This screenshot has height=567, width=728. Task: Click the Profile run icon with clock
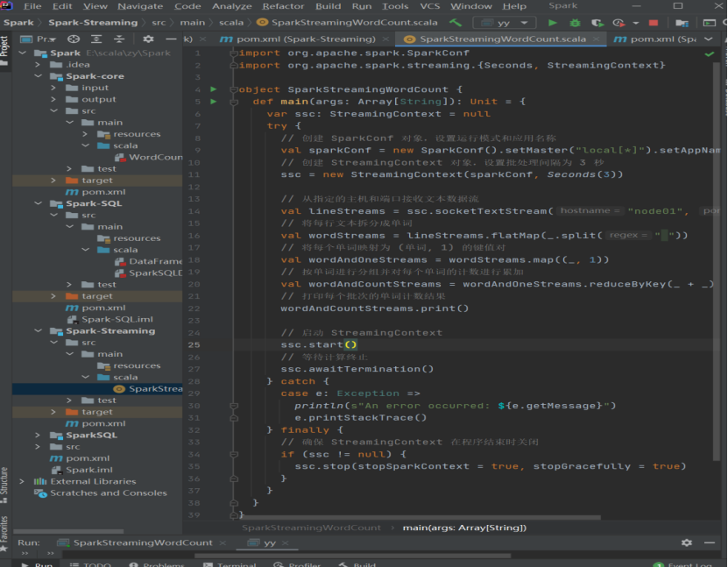click(618, 23)
